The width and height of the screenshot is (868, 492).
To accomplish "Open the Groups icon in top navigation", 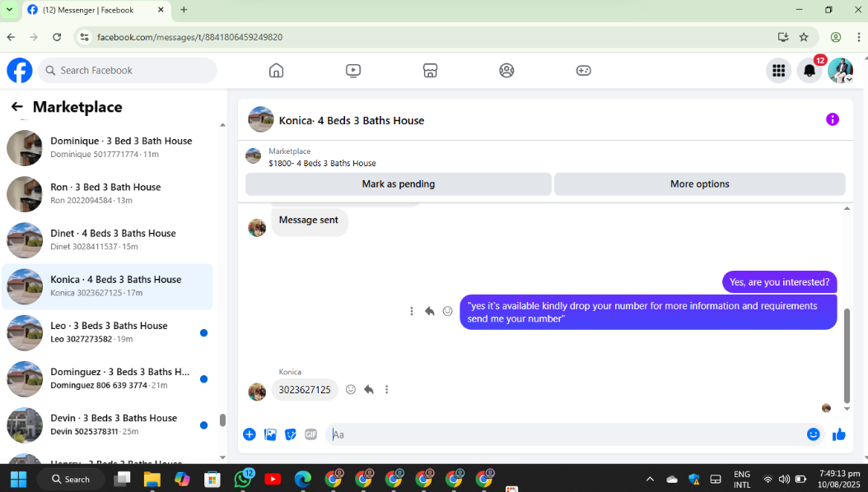I will click(x=506, y=71).
